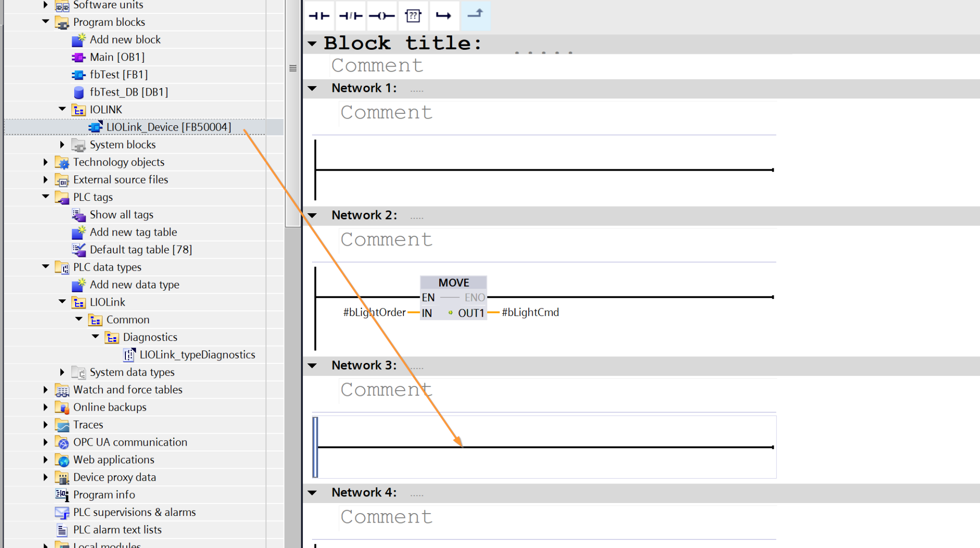Expand the System blocks folder

[62, 144]
